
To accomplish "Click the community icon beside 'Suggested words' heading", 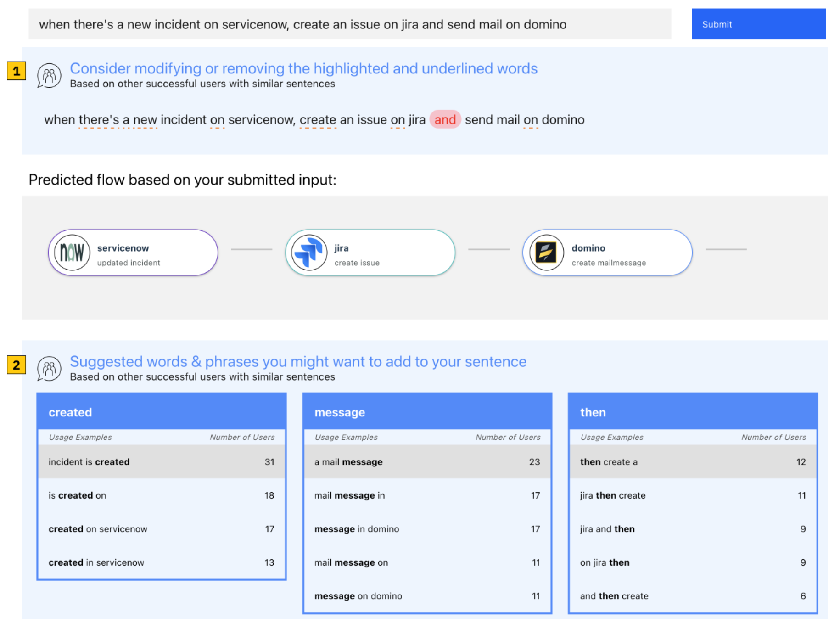I will (x=49, y=368).
